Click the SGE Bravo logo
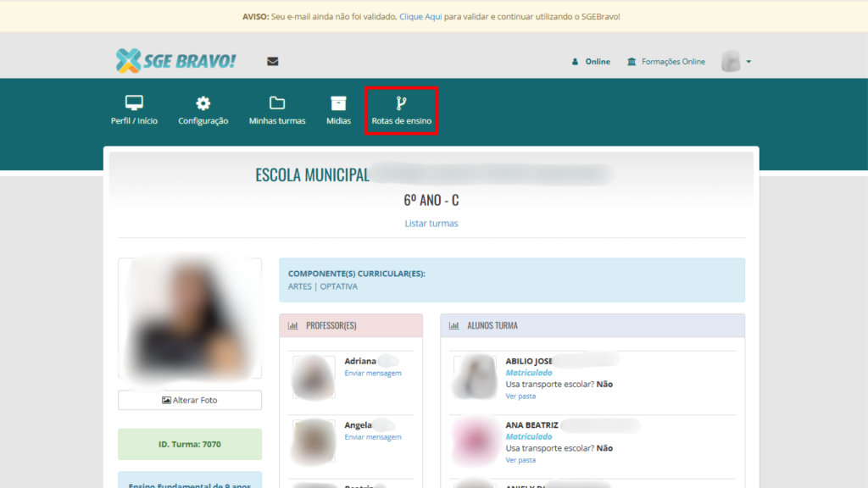This screenshot has width=868, height=488. 176,61
